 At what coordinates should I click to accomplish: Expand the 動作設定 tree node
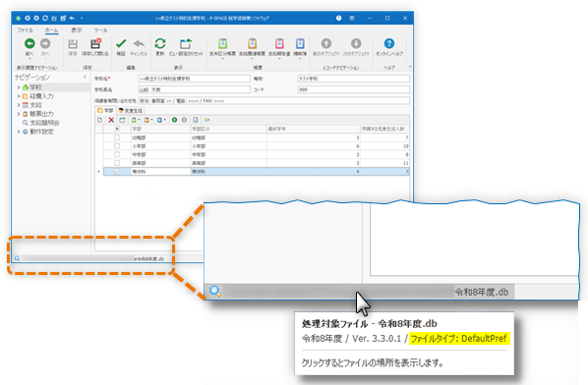[19, 132]
